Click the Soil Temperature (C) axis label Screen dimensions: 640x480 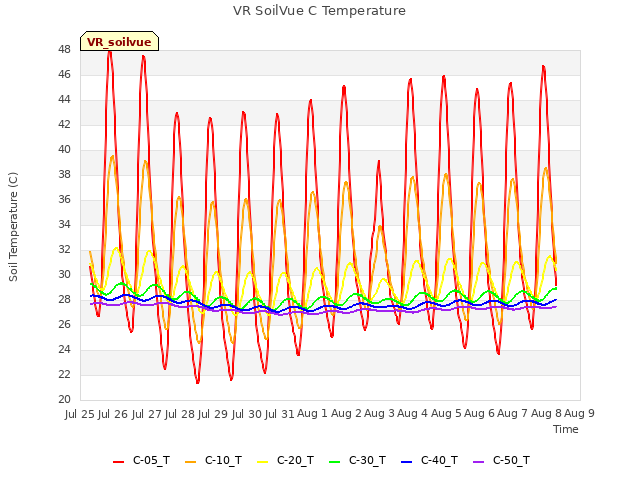[x=13, y=227]
